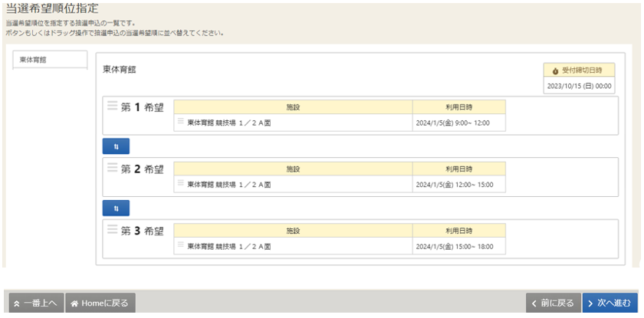
Task: Click the drag handle beside 第1希望
Action: click(x=112, y=106)
